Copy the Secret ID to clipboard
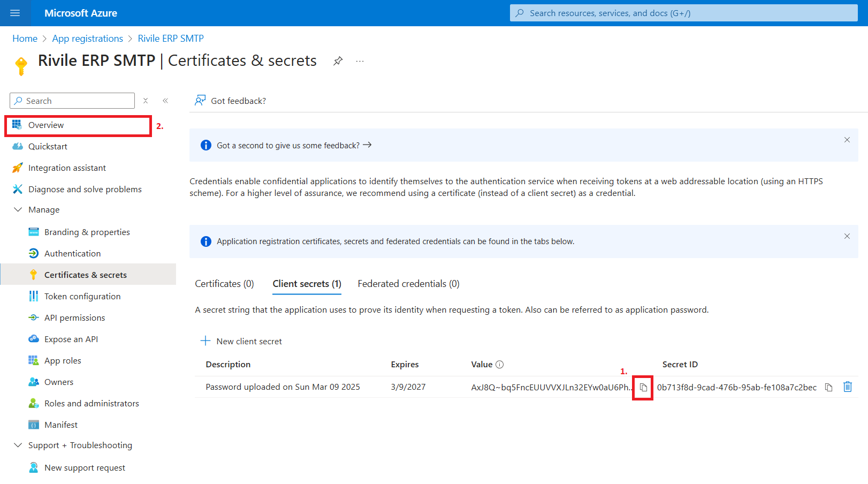The height and width of the screenshot is (484, 868). 828,388
